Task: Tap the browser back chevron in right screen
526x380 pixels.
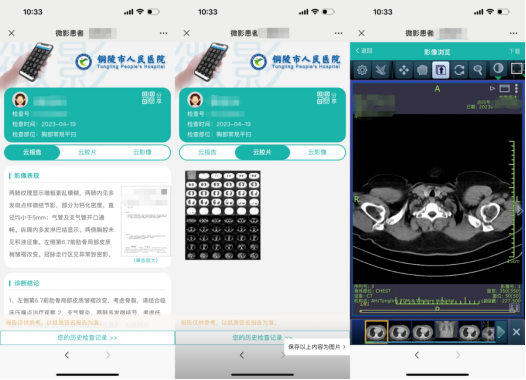Action: [417, 355]
